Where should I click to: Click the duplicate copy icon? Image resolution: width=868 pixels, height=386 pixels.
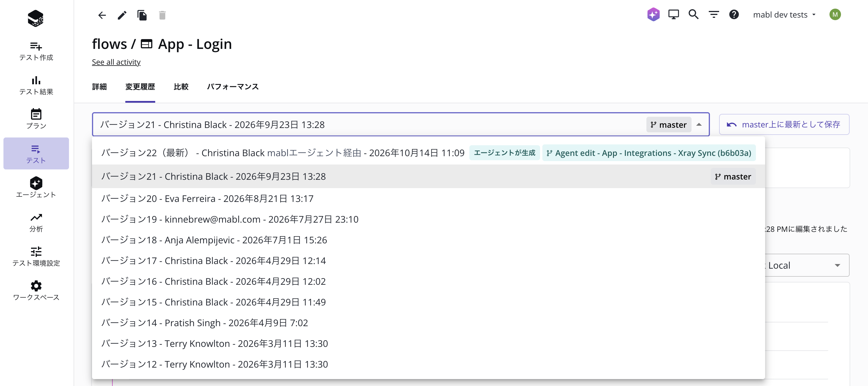click(142, 15)
